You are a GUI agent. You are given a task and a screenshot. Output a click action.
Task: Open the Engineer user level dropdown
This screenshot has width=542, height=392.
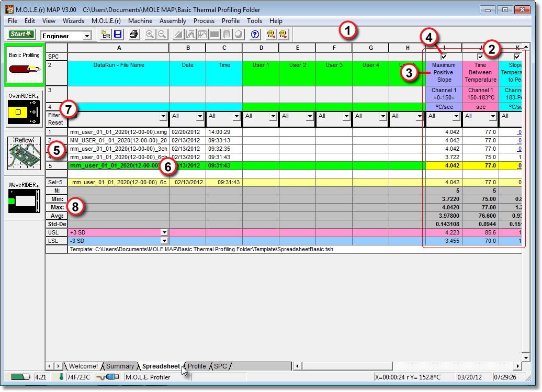87,36
